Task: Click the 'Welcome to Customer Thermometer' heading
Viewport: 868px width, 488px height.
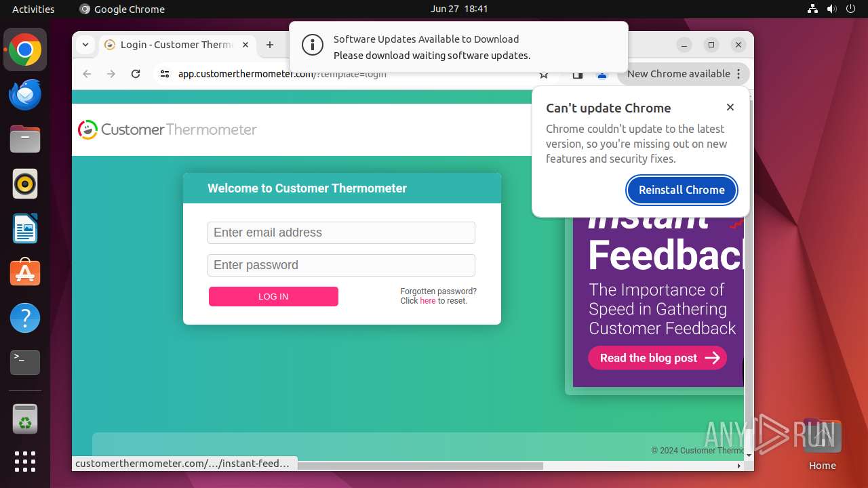Action: pos(307,188)
